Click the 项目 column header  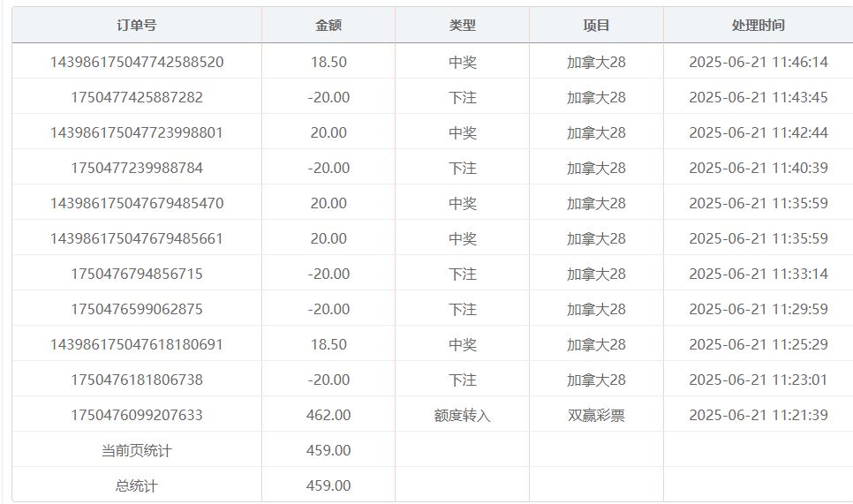click(x=596, y=26)
